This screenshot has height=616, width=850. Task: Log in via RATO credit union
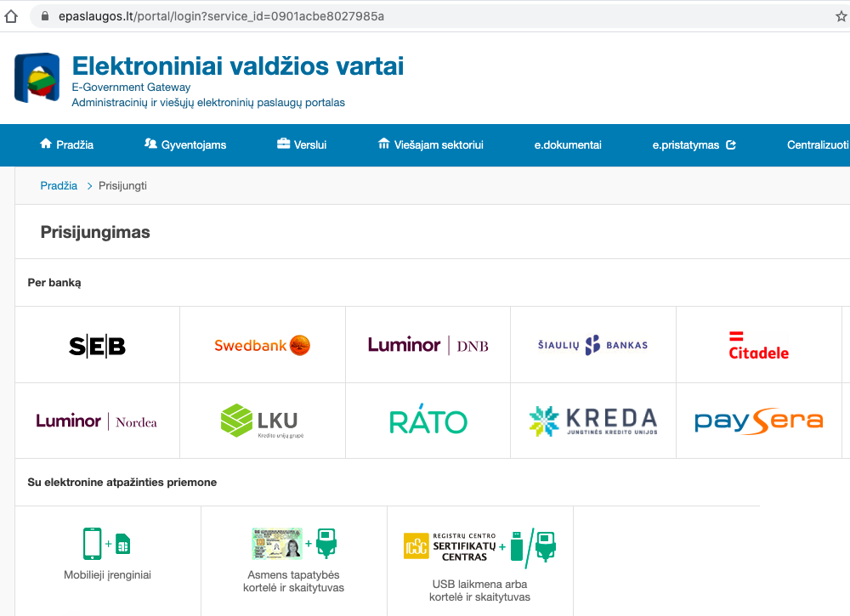click(428, 421)
